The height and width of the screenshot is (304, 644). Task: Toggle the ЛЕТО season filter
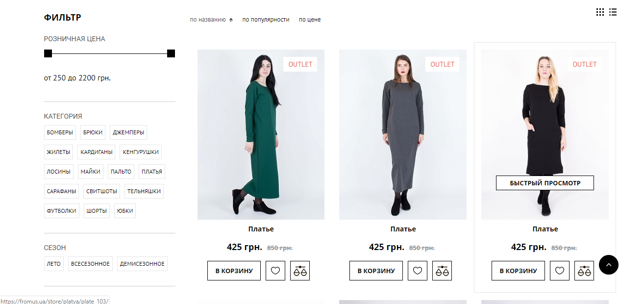point(54,264)
